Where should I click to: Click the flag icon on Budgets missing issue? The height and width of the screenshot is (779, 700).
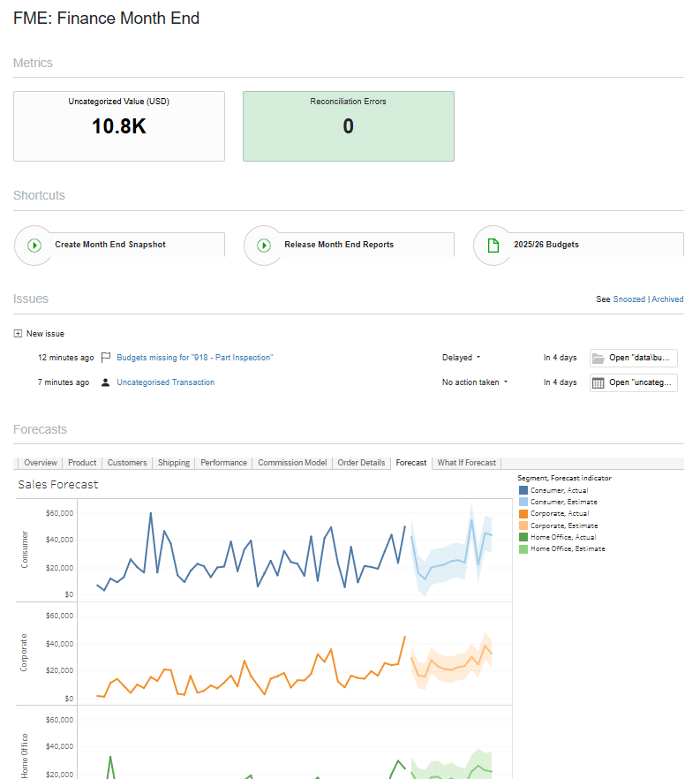(106, 358)
